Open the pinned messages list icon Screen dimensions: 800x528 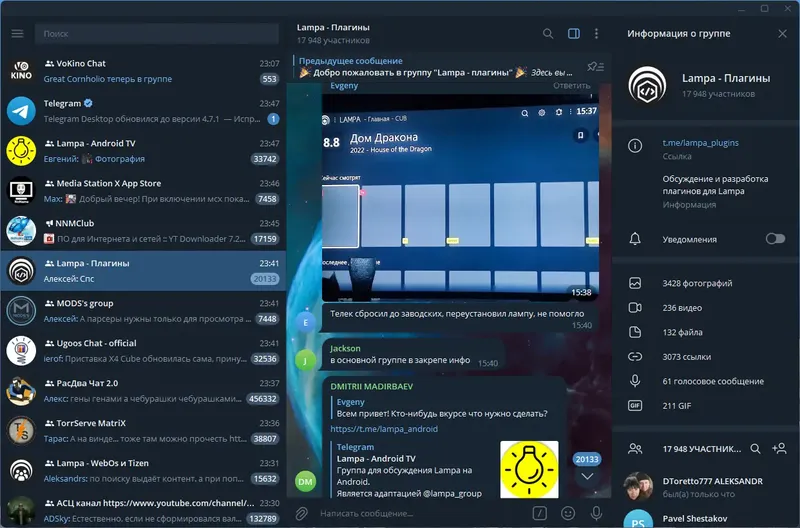[595, 67]
